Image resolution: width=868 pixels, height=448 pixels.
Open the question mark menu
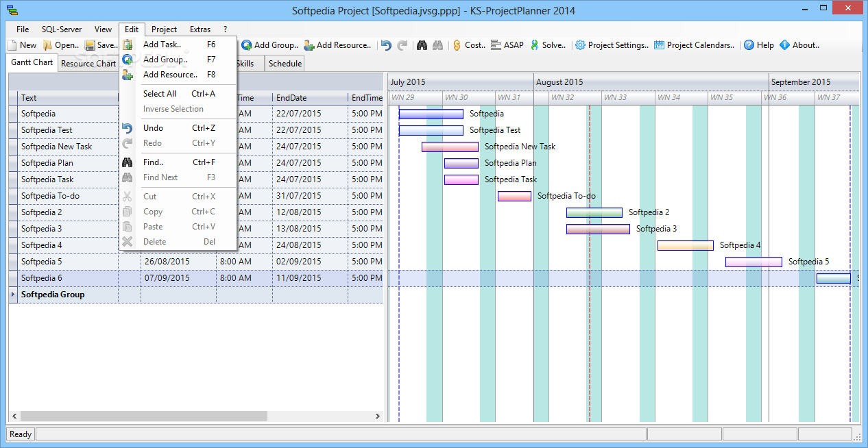(x=225, y=29)
